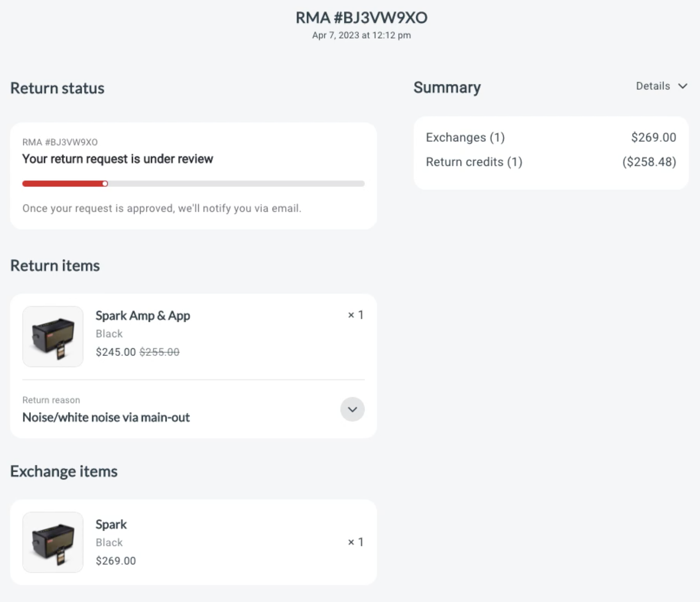Click the Exchanges (1) summary row label
This screenshot has width=700, height=602.
465,137
